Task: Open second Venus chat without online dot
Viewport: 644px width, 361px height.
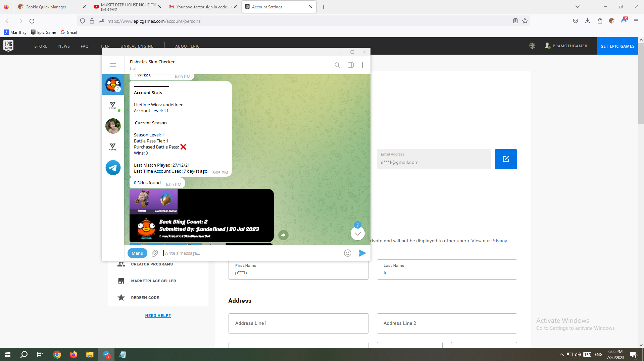Action: point(113,147)
